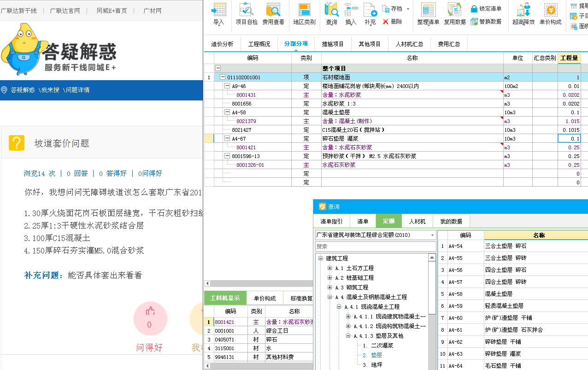Click the 补充 supplement icon

[x=370, y=10]
